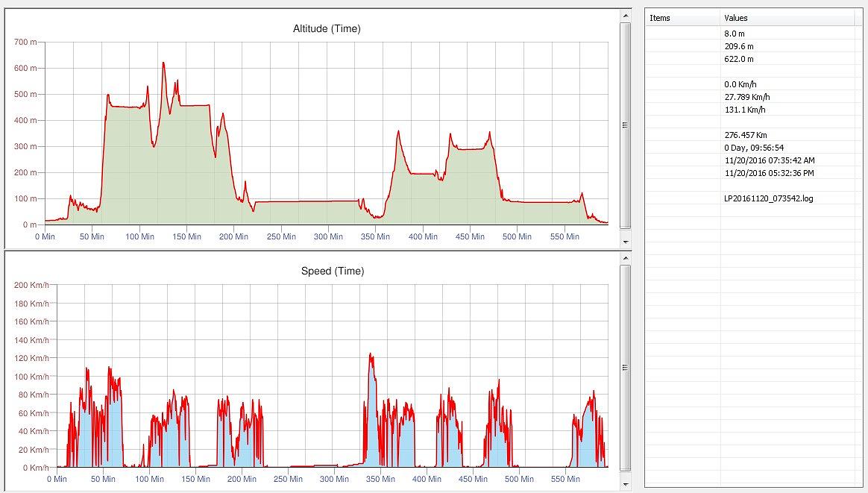Click the 0 Km/h speed axis label

pos(36,468)
